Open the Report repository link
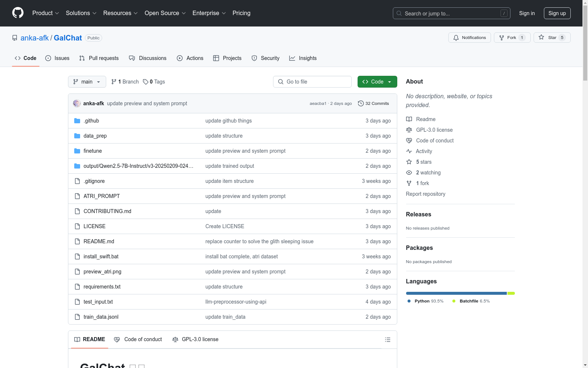Screen dimensions: 588x368 [x=426, y=194]
